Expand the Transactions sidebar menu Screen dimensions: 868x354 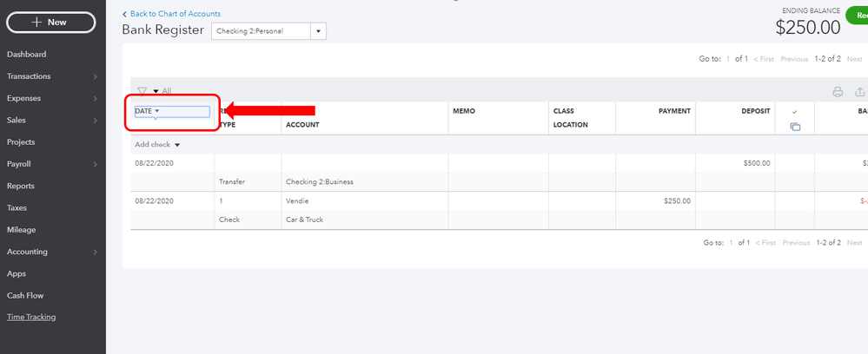pyautogui.click(x=96, y=77)
